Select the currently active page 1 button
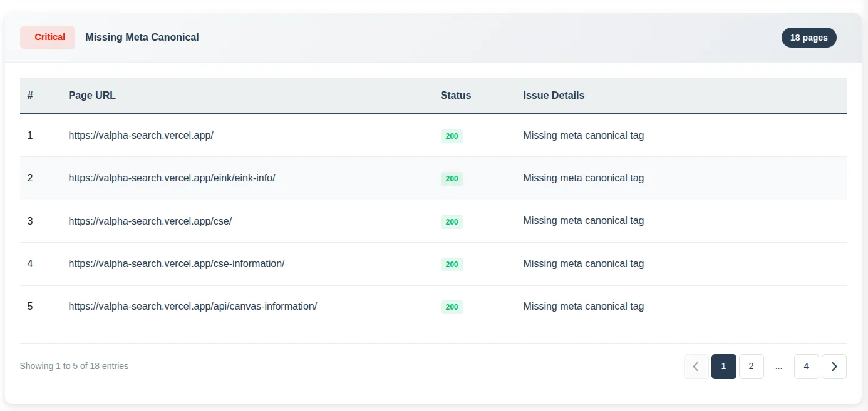The image size is (868, 411). pos(723,366)
